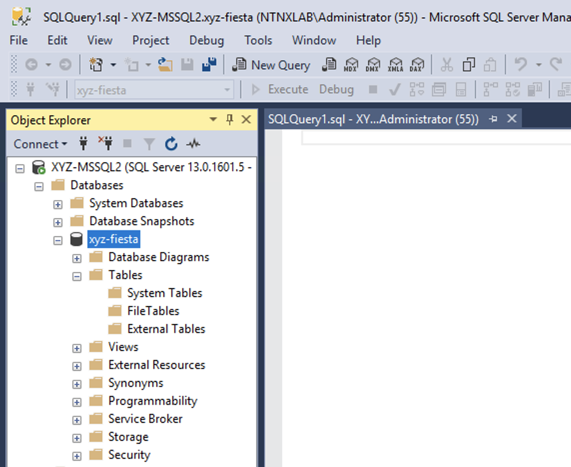
Task: Select the FileTables folder
Action: [x=153, y=311]
